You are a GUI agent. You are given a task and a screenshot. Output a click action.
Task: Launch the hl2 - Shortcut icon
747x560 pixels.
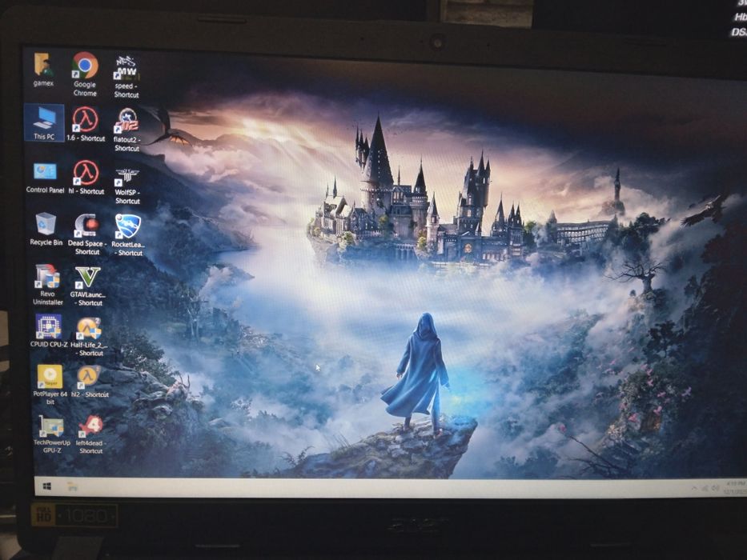click(90, 382)
